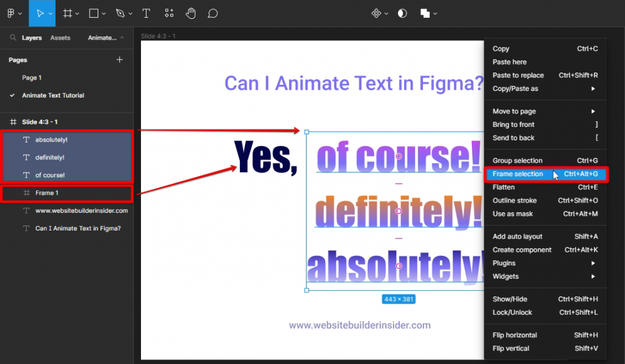Choose Flatten from context menu
The width and height of the screenshot is (625, 364).
point(545,187)
